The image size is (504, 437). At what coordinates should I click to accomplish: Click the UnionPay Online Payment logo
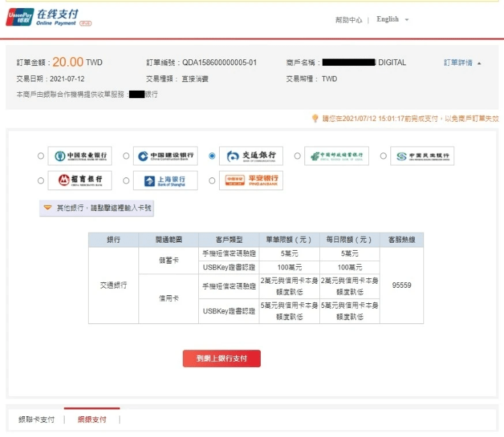49,17
